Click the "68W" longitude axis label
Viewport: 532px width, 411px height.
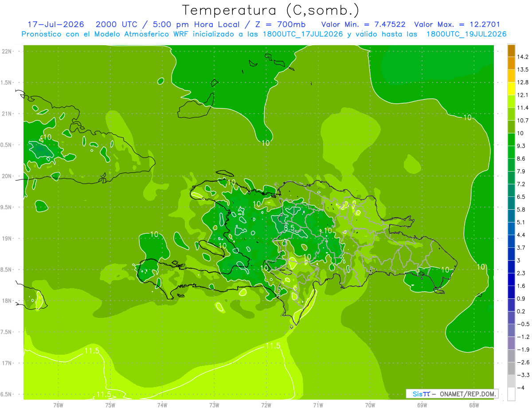(473, 405)
